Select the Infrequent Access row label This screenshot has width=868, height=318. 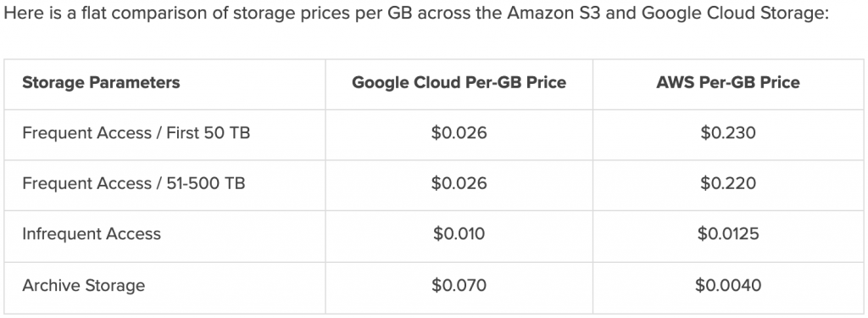(92, 234)
